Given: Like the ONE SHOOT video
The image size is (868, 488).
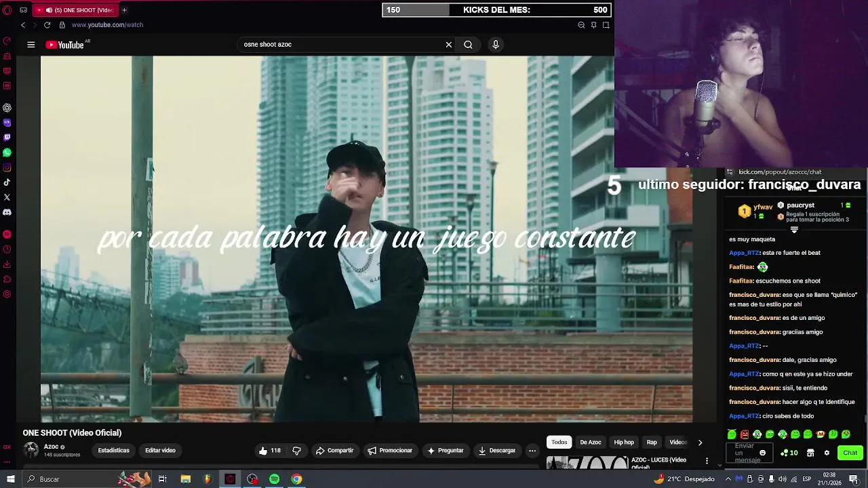Looking at the screenshot, I should point(269,451).
